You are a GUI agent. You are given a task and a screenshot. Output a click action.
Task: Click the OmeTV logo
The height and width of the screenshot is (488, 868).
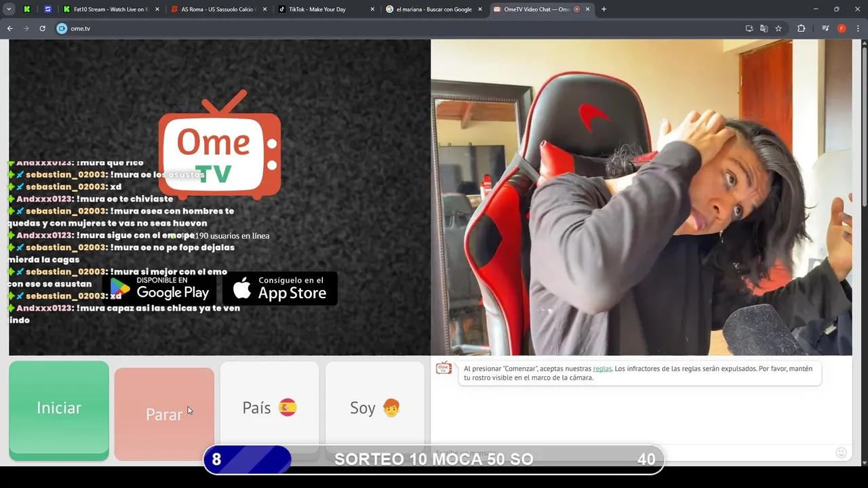(x=220, y=144)
